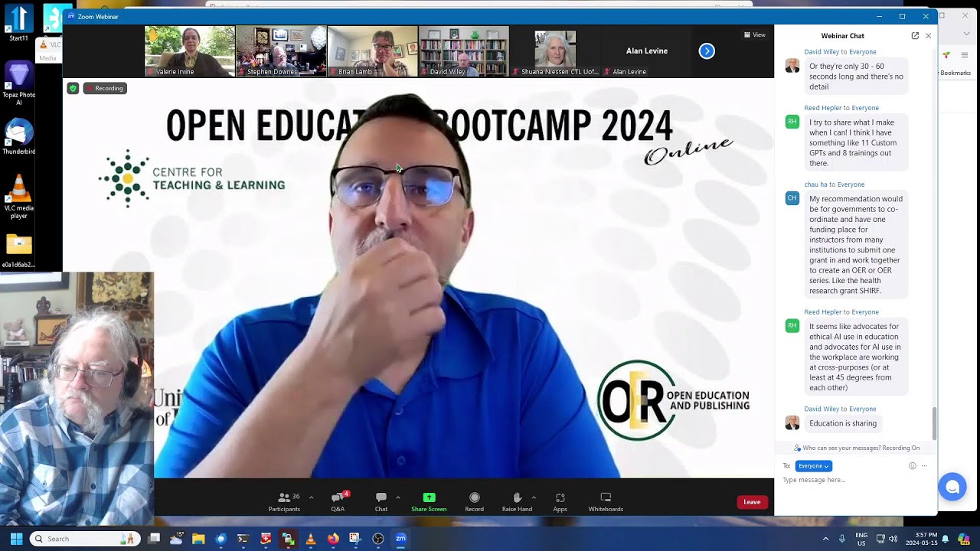Click the blue chat assistant bubble
This screenshot has width=980, height=551.
952,487
